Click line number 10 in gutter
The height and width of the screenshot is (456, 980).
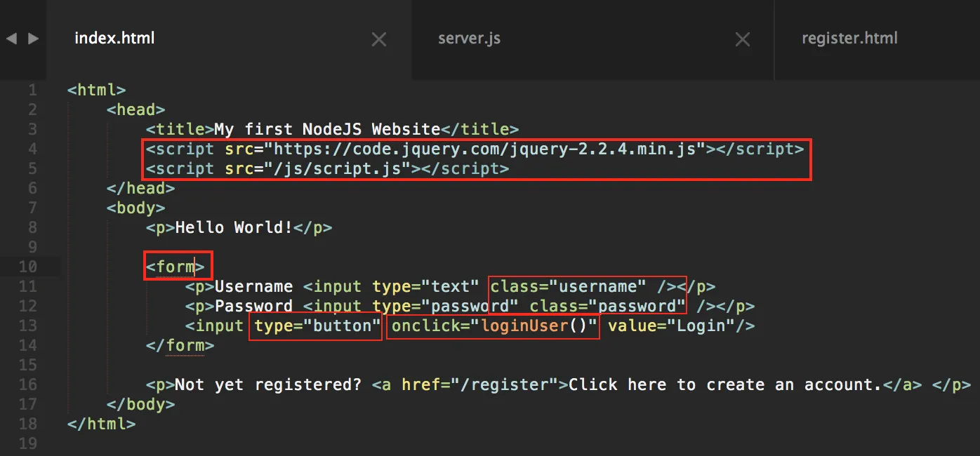pyautogui.click(x=28, y=267)
